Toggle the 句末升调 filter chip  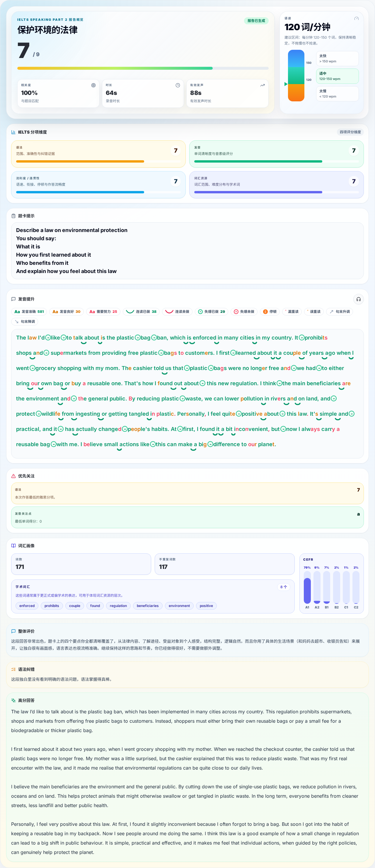click(340, 312)
